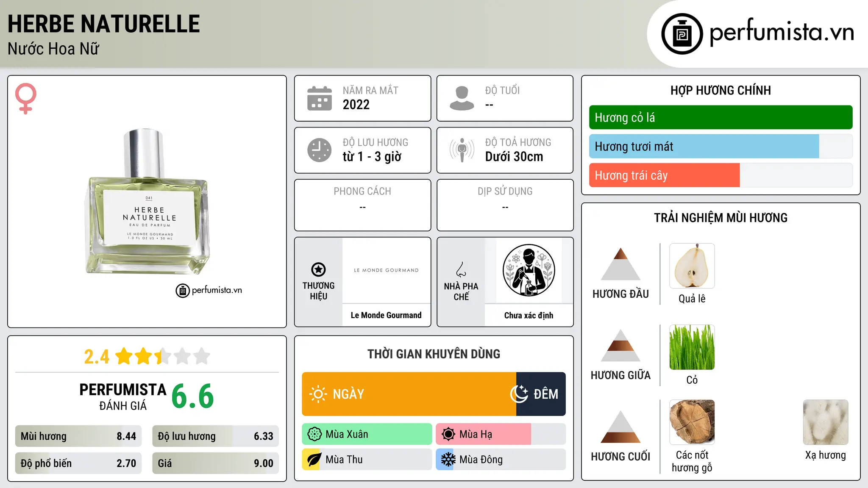The image size is (868, 488).
Task: Click the sillage value Dưới 30cm
Action: (514, 157)
